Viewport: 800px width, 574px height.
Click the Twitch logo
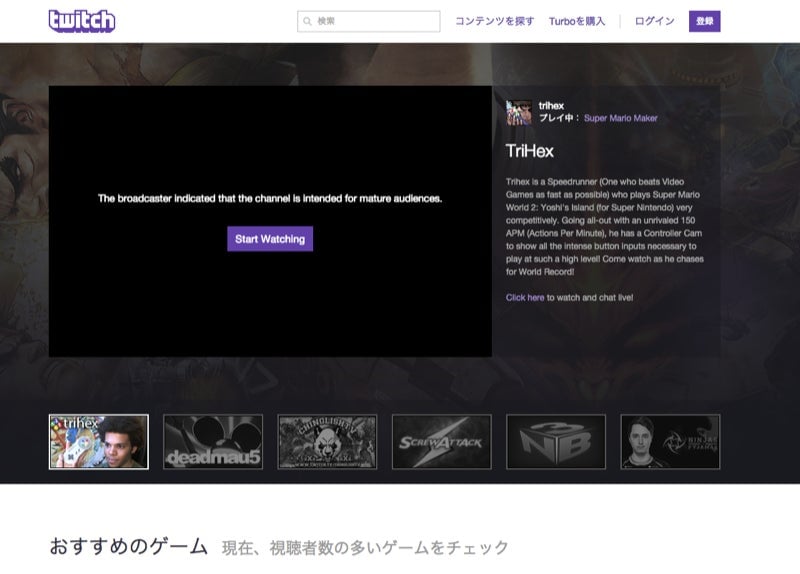[81, 21]
